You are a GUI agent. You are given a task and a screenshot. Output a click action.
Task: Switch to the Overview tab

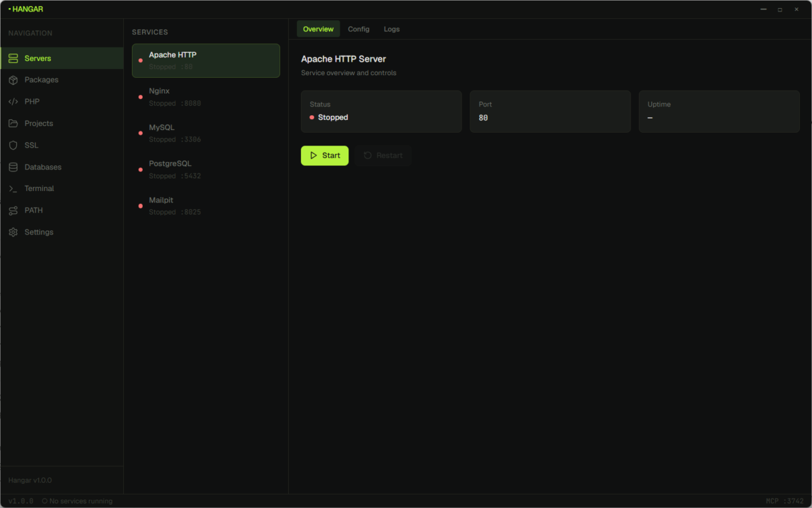(318, 29)
